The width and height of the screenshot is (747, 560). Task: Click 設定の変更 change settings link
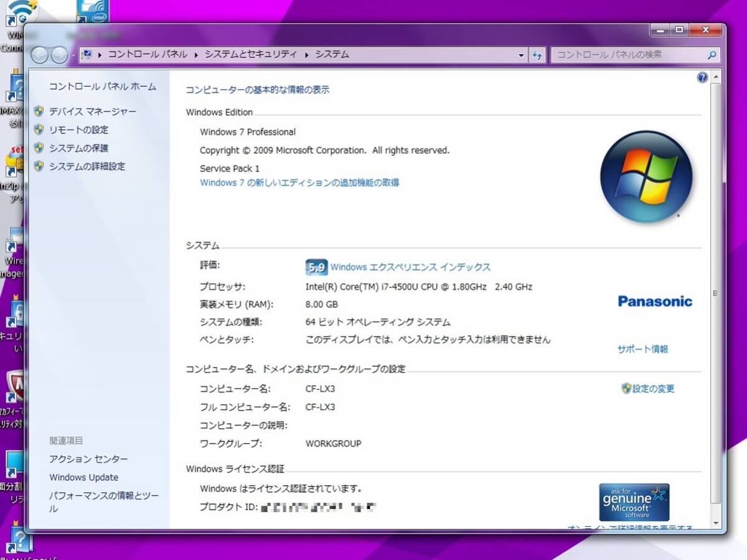coord(654,388)
